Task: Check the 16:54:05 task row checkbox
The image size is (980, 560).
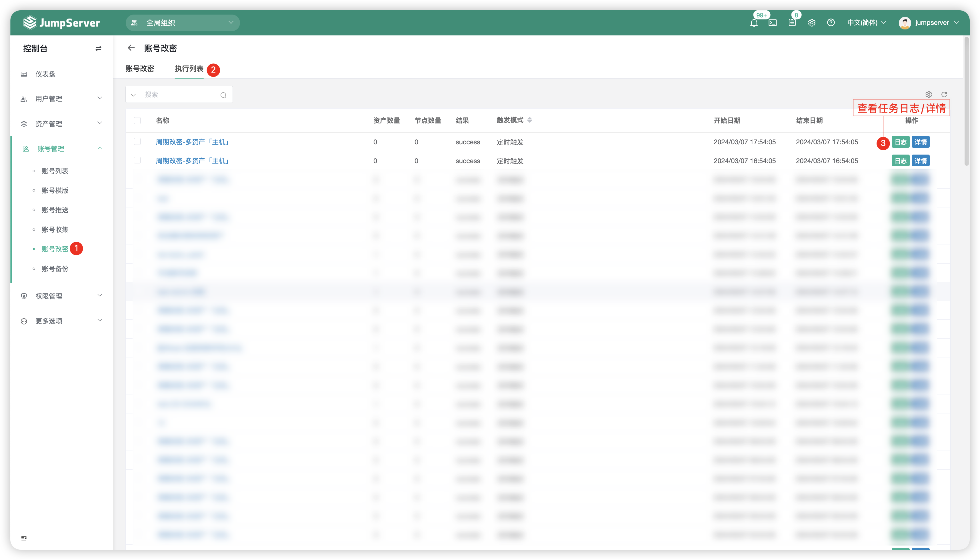Action: (x=137, y=160)
